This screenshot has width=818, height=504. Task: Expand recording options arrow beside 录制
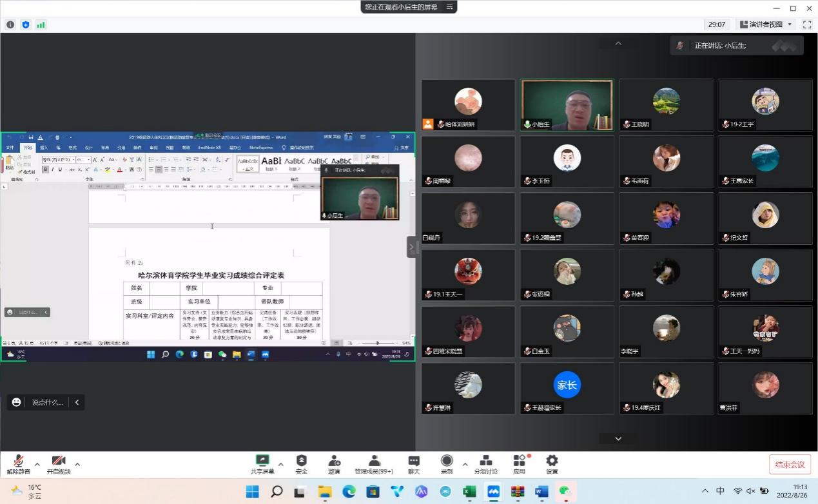[465, 464]
